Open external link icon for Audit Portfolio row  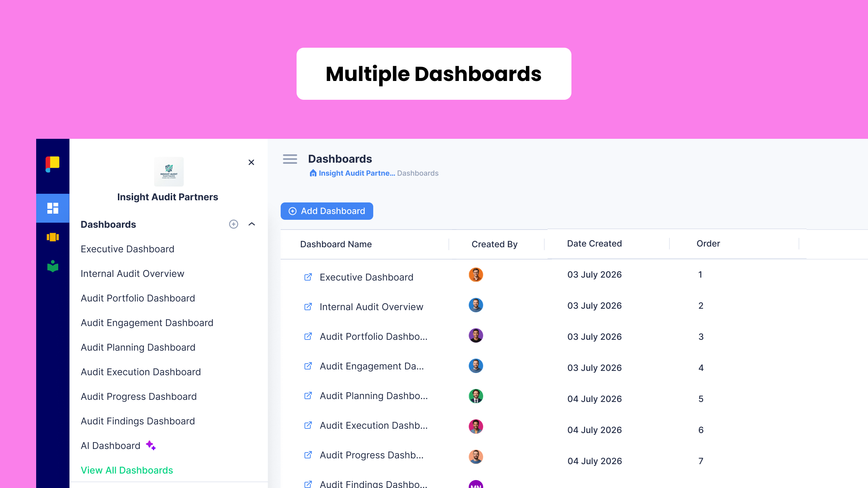point(308,337)
